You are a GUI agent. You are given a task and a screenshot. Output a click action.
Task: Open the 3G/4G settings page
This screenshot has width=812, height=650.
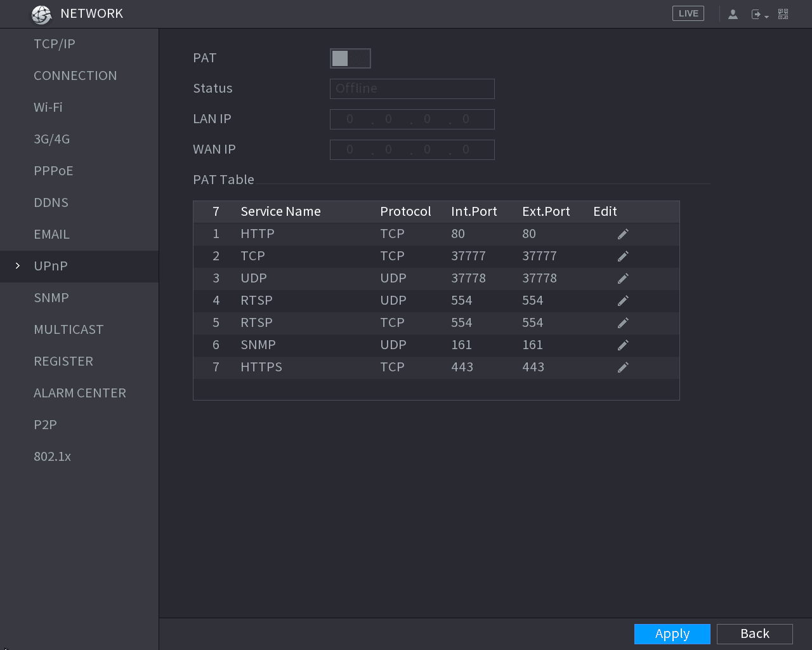(x=79, y=140)
